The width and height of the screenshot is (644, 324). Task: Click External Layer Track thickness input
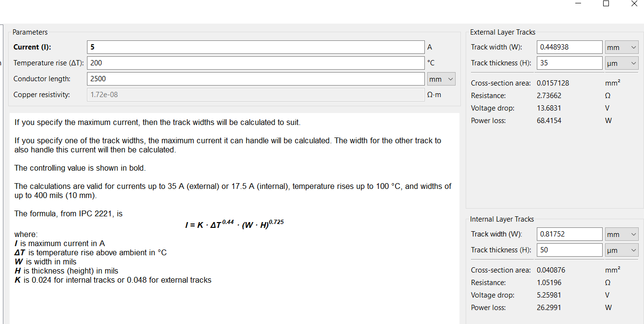point(570,63)
